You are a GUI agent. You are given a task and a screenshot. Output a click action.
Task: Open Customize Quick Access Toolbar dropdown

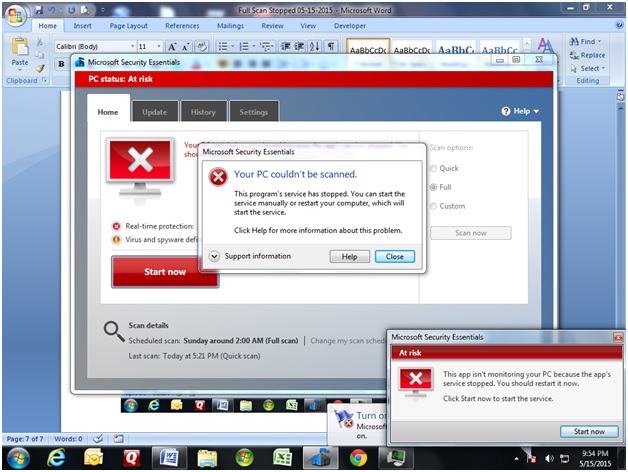pyautogui.click(x=103, y=10)
